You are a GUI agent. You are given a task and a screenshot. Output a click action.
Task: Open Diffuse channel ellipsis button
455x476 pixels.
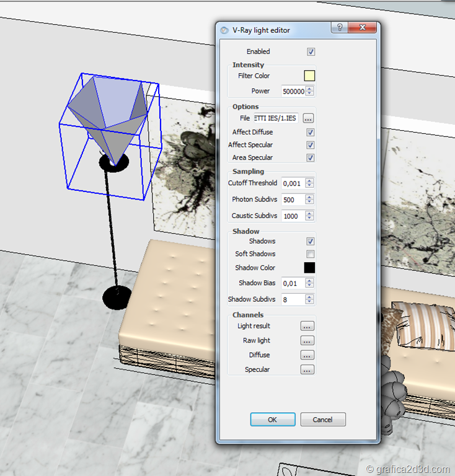(307, 355)
